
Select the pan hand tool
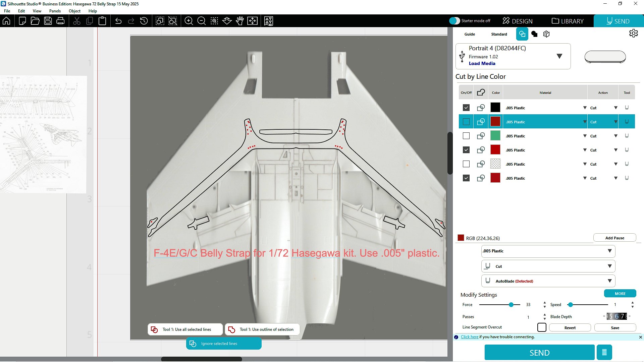(x=240, y=21)
